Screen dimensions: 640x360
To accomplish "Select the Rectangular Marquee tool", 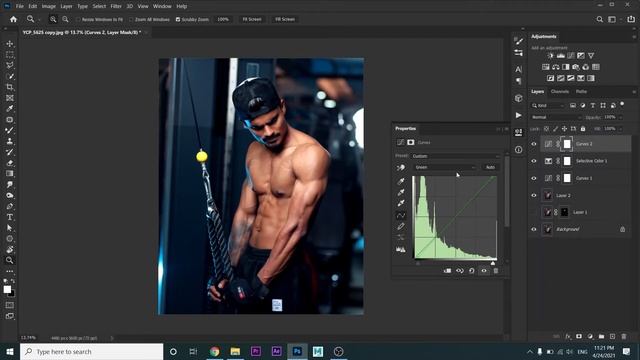I will pyautogui.click(x=10, y=55).
